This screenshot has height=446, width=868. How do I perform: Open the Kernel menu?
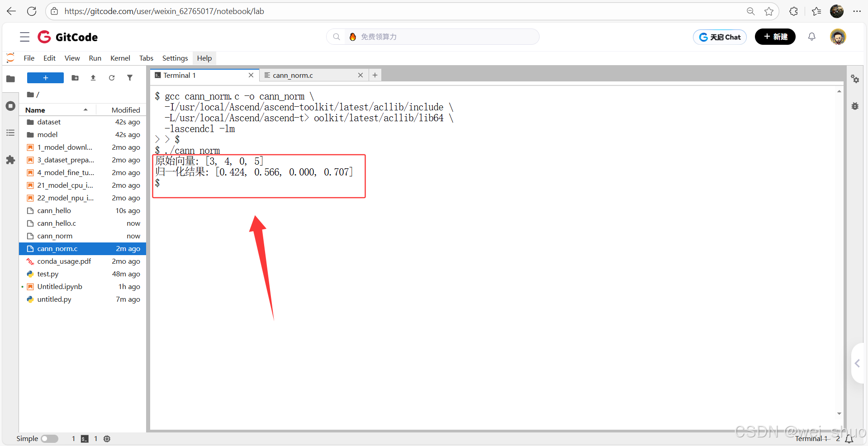(x=120, y=58)
